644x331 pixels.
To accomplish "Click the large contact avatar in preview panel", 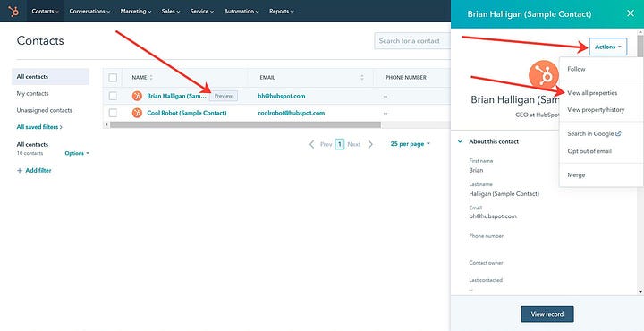I will pos(544,76).
